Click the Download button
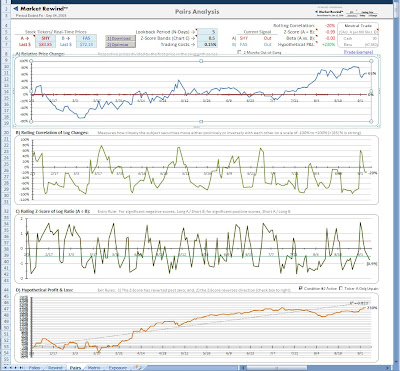 coord(120,38)
